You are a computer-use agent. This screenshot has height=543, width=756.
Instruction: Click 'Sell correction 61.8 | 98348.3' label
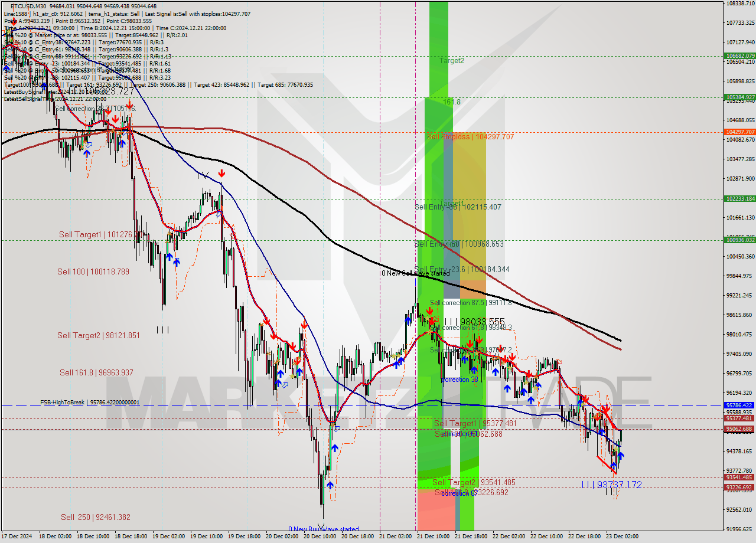click(x=471, y=328)
